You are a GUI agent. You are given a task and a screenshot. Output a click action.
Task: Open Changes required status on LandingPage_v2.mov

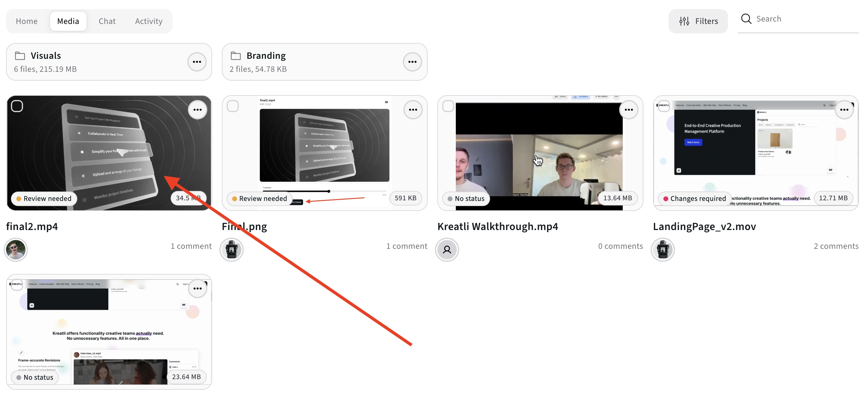coord(694,198)
